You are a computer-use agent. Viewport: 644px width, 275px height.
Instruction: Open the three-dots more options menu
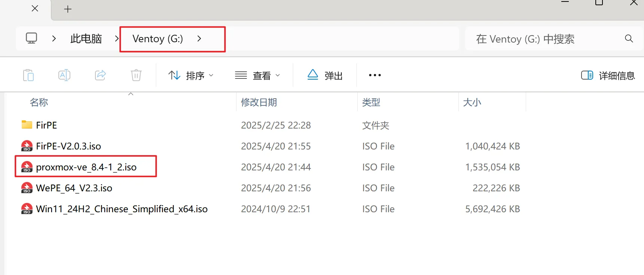click(375, 75)
